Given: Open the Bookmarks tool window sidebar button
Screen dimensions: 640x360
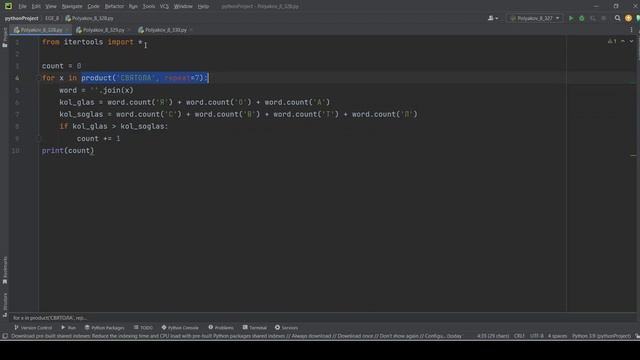Looking at the screenshot, I should 5,270.
